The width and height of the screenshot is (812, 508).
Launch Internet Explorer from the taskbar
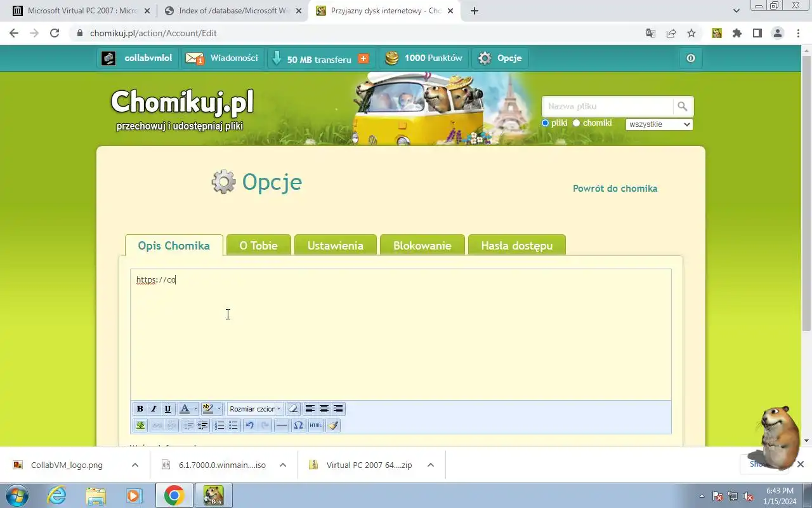57,495
